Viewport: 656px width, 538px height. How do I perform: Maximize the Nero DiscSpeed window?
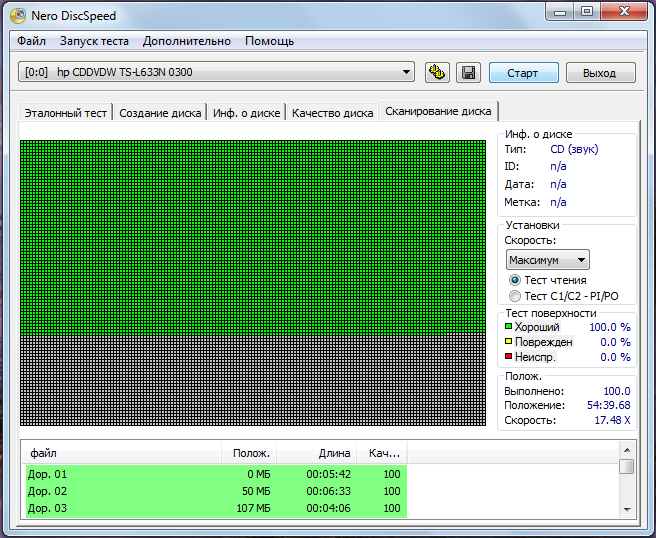coord(587,12)
